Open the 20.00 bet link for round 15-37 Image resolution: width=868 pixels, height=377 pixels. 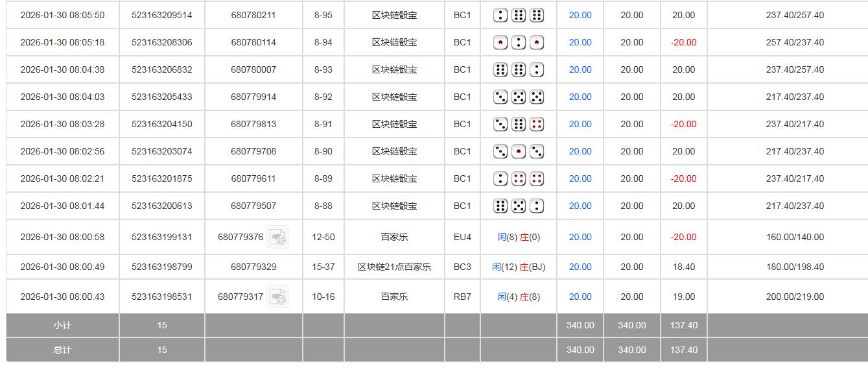(x=579, y=267)
